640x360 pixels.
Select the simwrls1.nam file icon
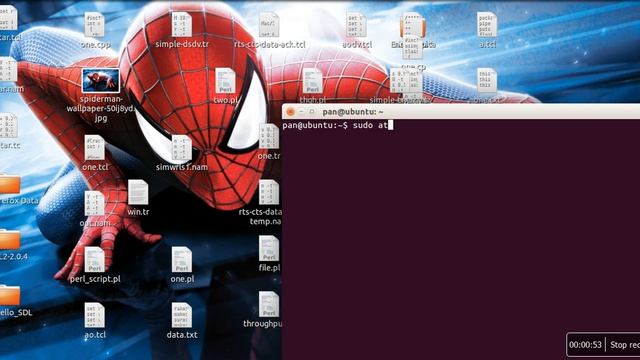[182, 148]
